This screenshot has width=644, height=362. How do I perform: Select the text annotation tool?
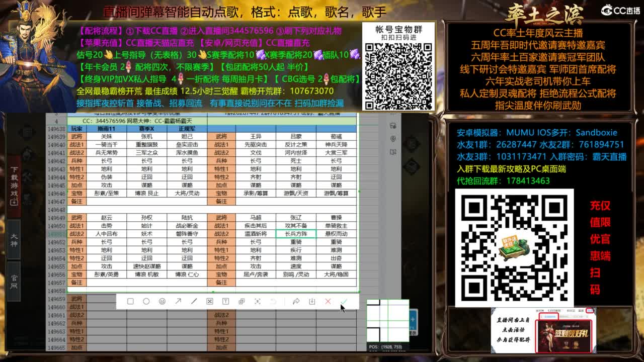pos(225,302)
